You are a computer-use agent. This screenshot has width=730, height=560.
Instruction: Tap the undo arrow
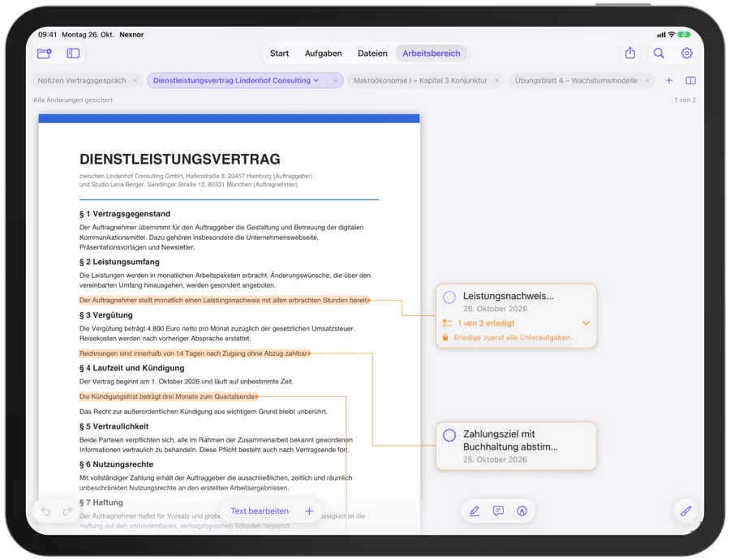click(45, 511)
